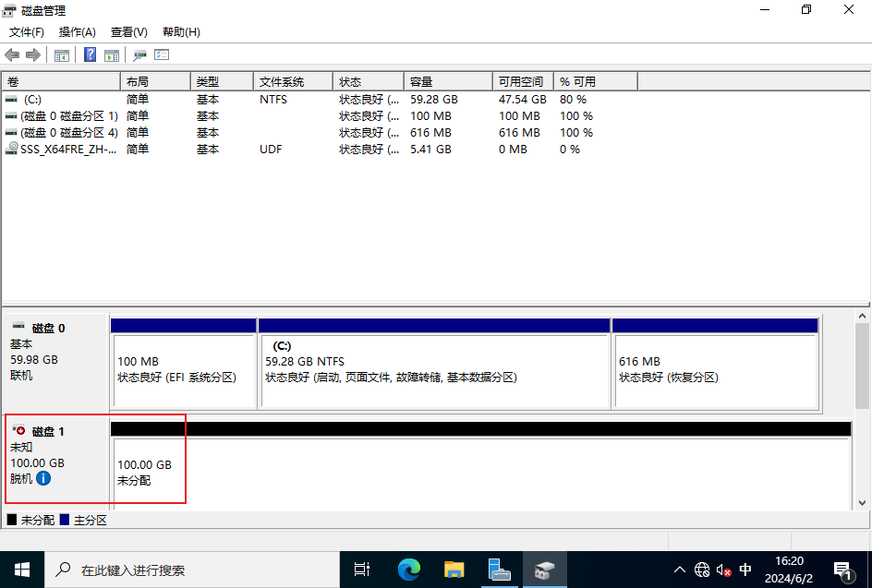
Task: Click the blue 主分区 legend swatch
Action: pyautogui.click(x=65, y=521)
